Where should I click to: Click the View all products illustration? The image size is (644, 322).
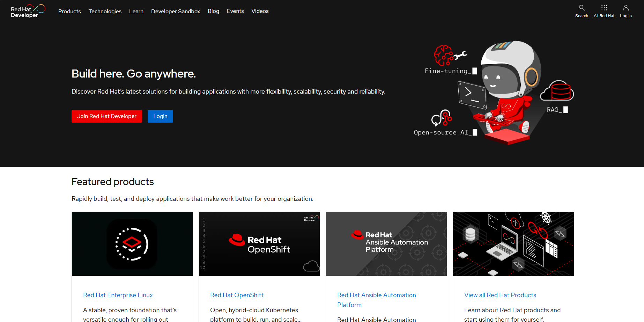click(513, 244)
